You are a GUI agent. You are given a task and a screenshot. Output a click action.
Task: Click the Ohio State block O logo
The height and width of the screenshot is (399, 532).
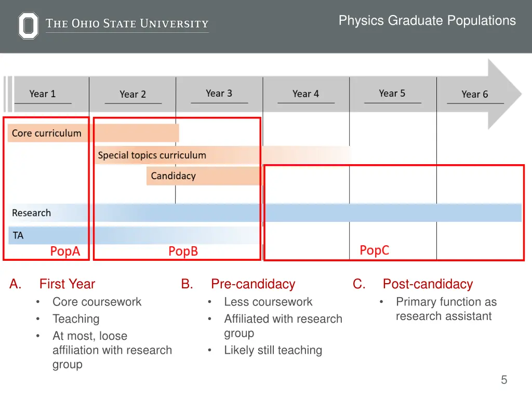point(28,25)
